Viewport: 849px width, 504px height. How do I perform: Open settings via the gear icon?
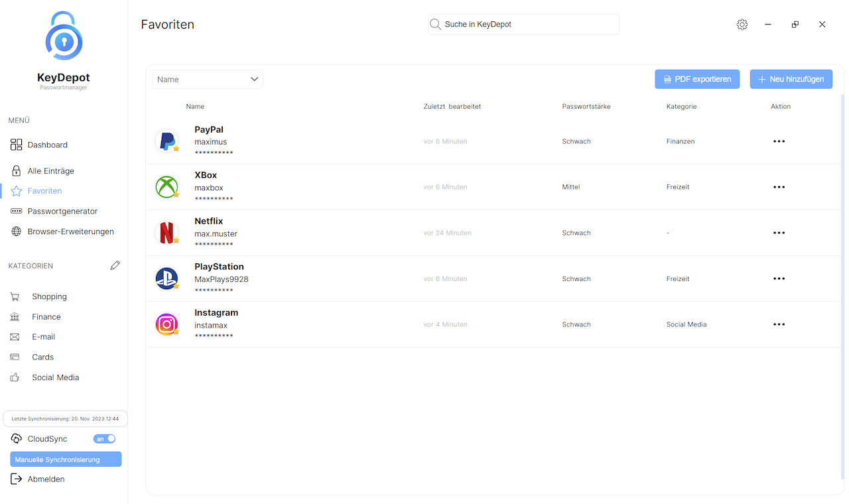(742, 25)
